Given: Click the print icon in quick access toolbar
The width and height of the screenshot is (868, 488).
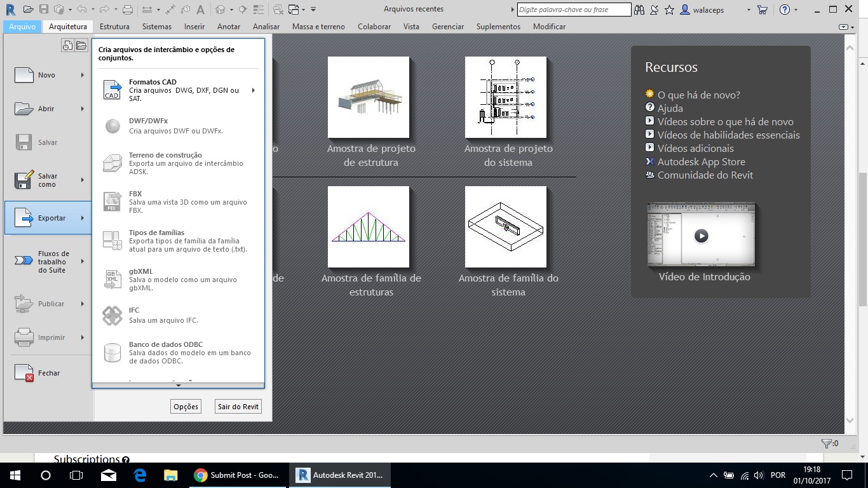Looking at the screenshot, I should click(127, 10).
